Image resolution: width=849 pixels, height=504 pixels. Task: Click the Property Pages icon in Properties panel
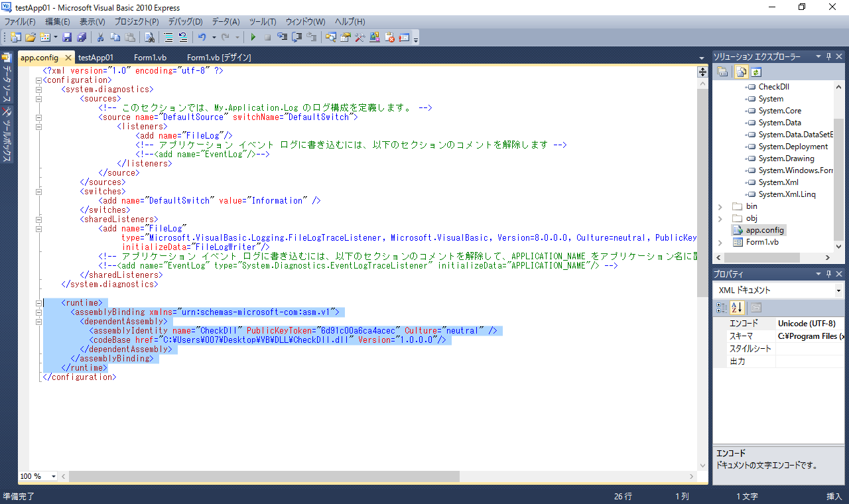[x=755, y=308]
